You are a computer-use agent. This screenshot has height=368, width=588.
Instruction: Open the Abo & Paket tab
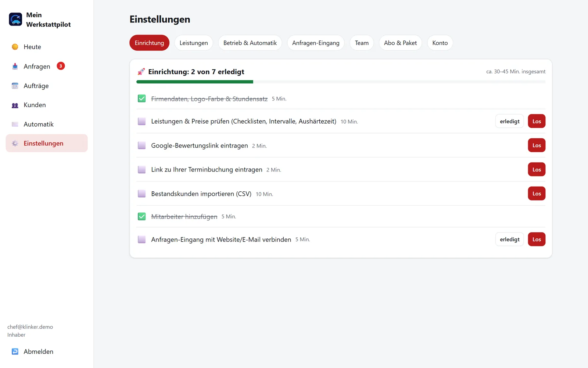[x=400, y=43]
